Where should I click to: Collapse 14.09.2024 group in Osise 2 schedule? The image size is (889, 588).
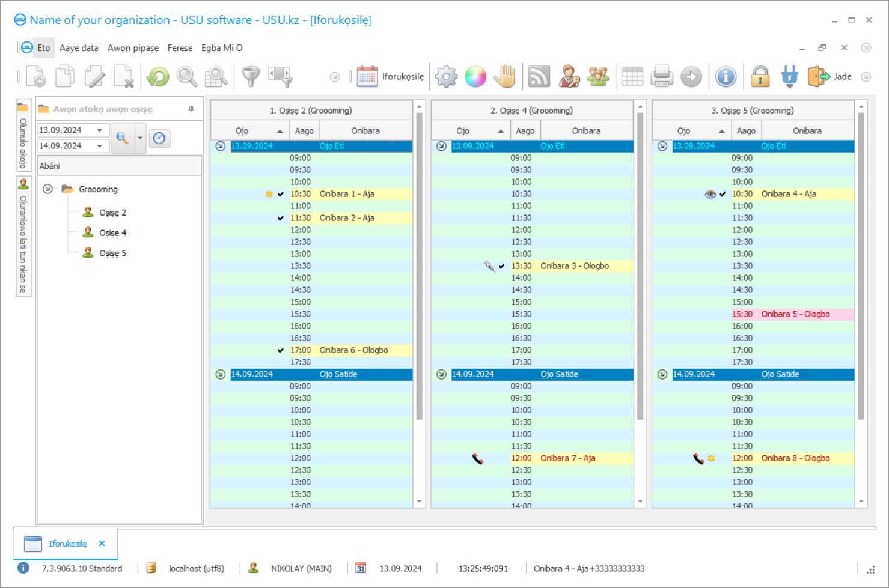pos(221,374)
